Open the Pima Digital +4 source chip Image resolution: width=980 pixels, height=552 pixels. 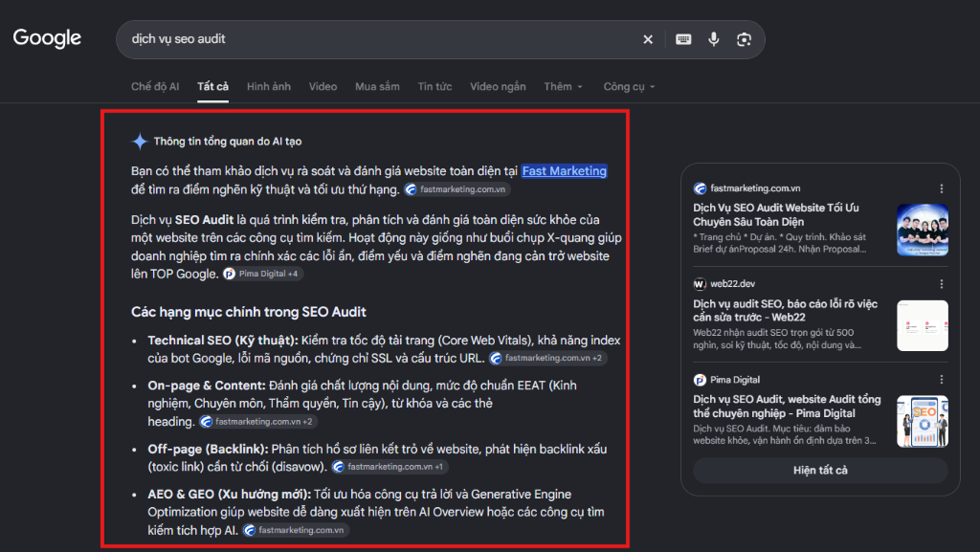pos(262,274)
